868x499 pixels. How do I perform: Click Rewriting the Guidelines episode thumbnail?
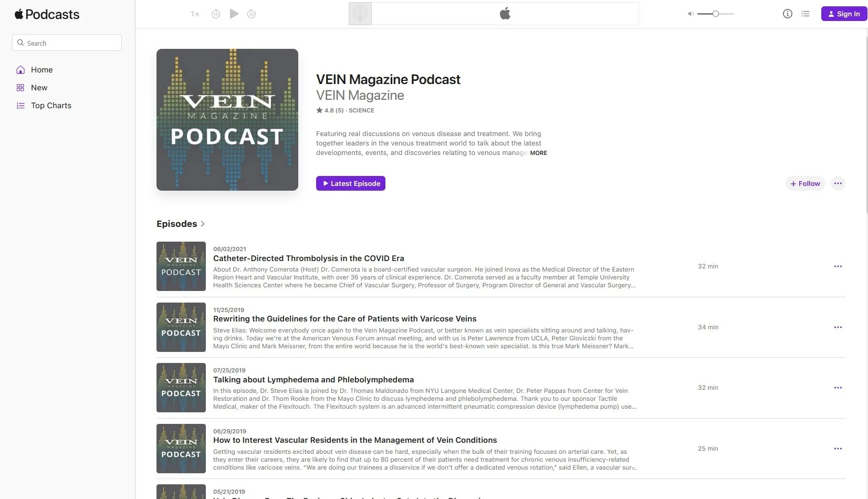181,327
